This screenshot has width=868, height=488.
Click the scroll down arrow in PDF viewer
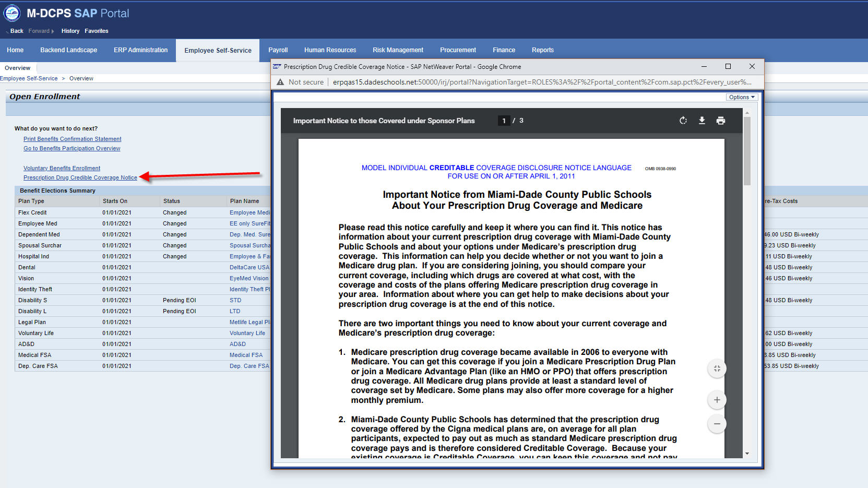pyautogui.click(x=747, y=454)
